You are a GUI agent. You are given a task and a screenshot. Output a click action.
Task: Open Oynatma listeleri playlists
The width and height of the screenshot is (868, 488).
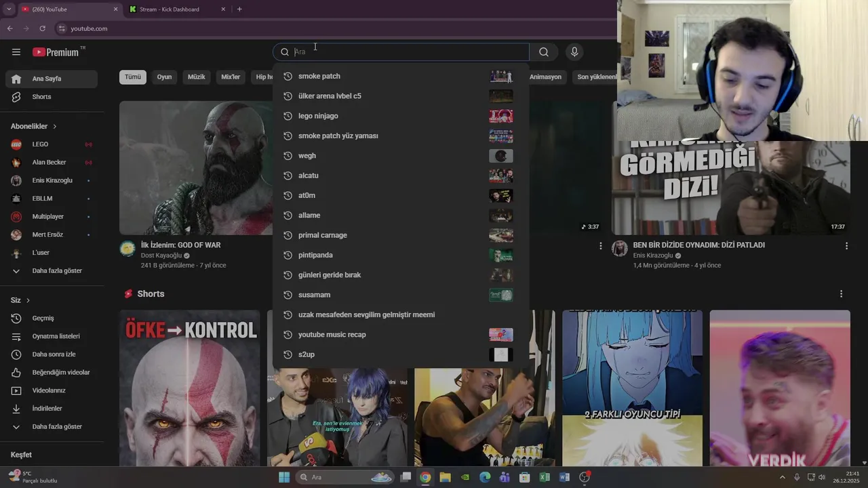(52, 336)
